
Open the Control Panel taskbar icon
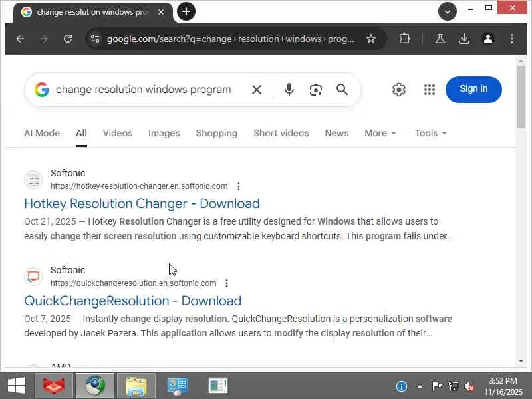pos(177,386)
